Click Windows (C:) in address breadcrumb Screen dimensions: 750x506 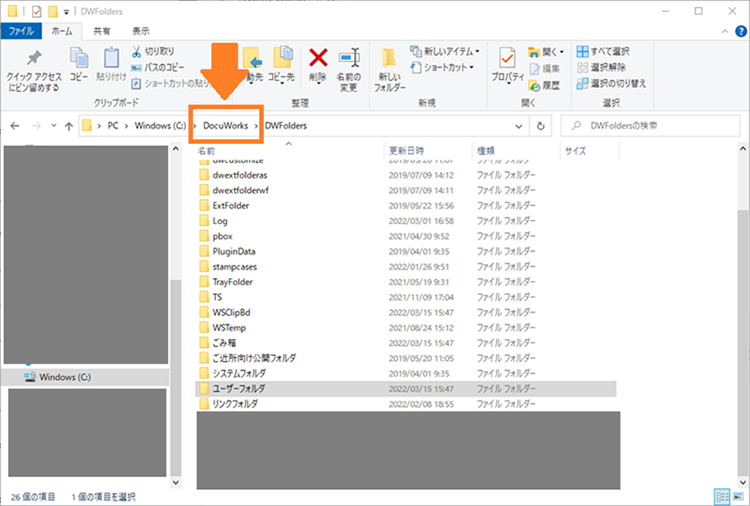[x=160, y=126]
